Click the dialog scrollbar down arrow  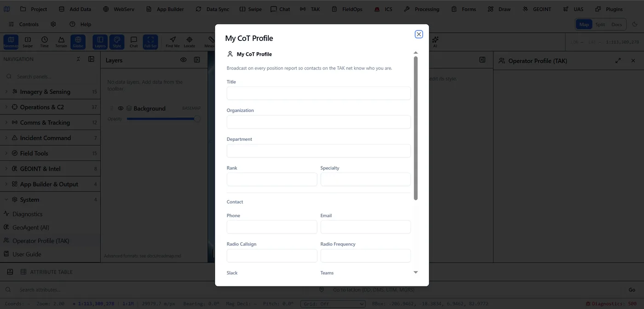coord(416,273)
